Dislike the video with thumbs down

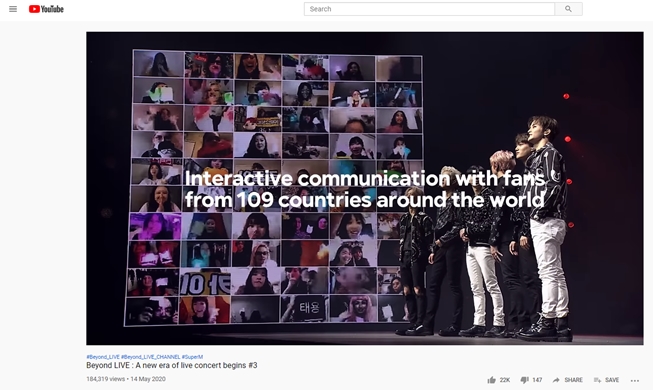pos(524,380)
